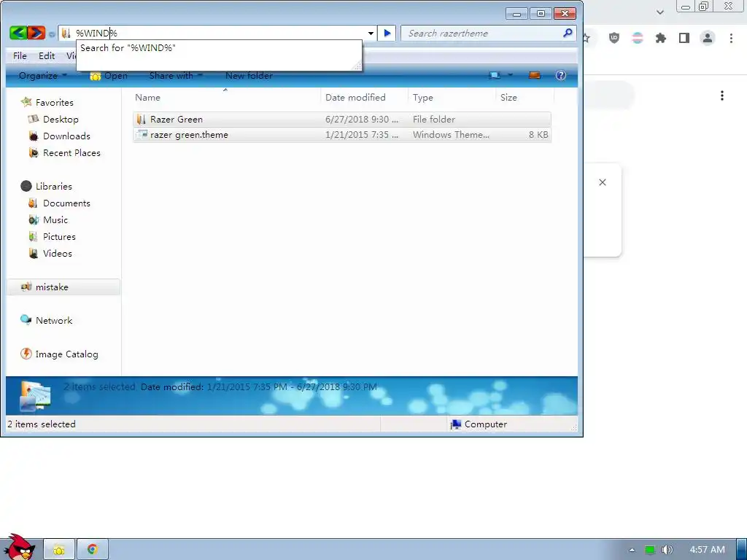Click the Image Catalog lightning icon

click(26, 354)
